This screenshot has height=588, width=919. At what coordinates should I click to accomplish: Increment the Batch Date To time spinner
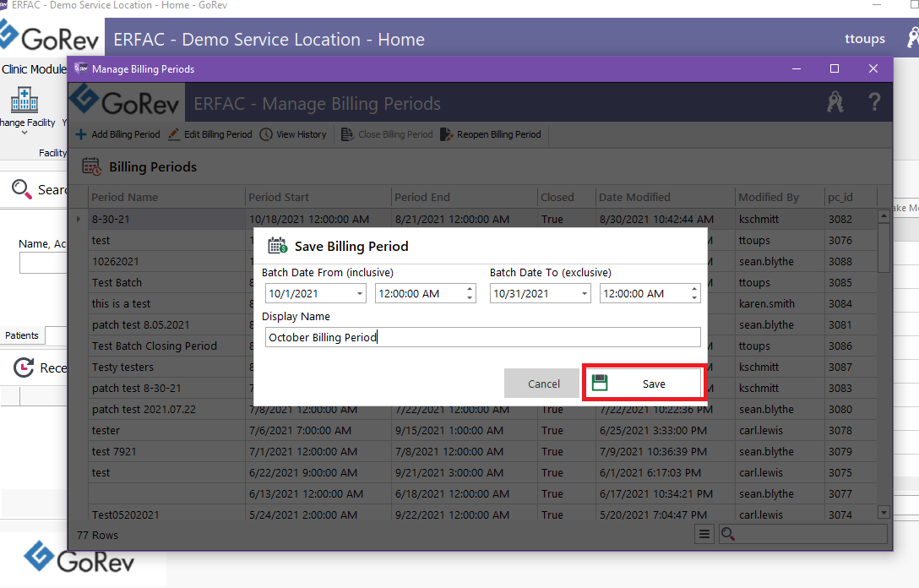(694, 288)
